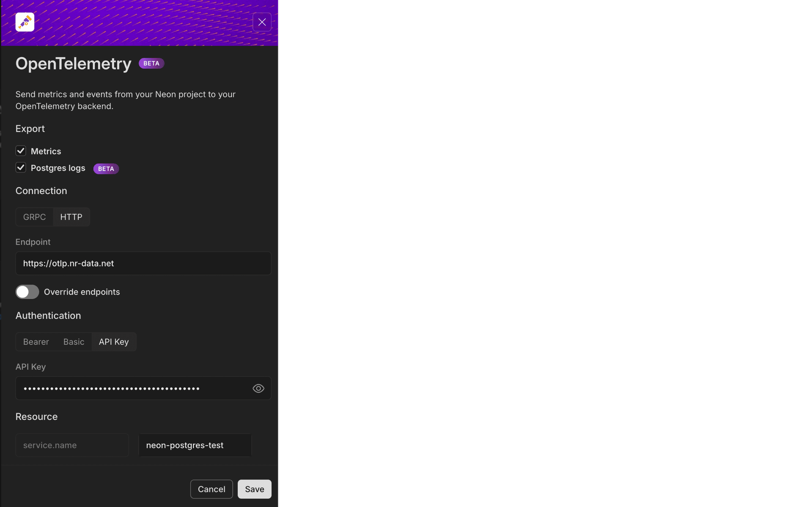Select the API Key authentication tab

coord(114,342)
